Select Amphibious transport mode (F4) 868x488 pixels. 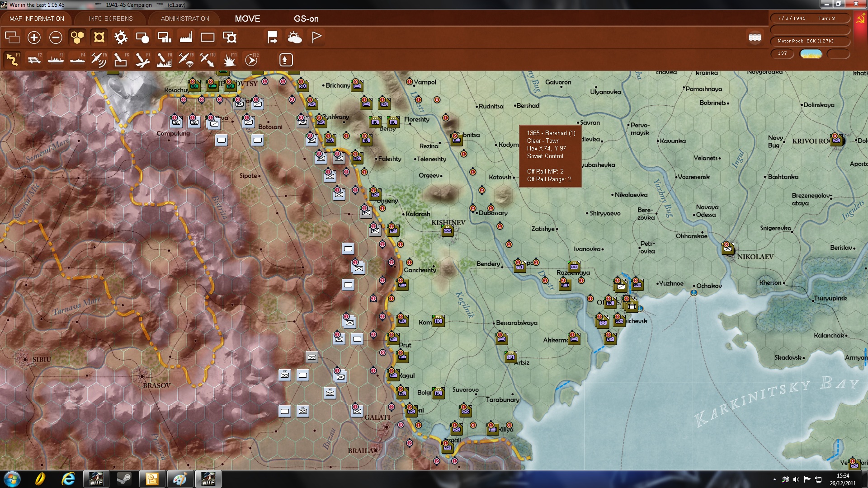(x=77, y=60)
